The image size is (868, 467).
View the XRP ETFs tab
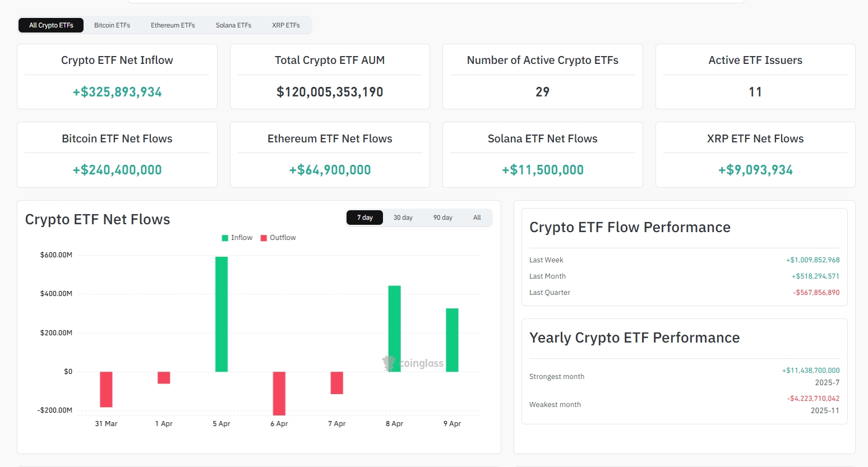[286, 25]
